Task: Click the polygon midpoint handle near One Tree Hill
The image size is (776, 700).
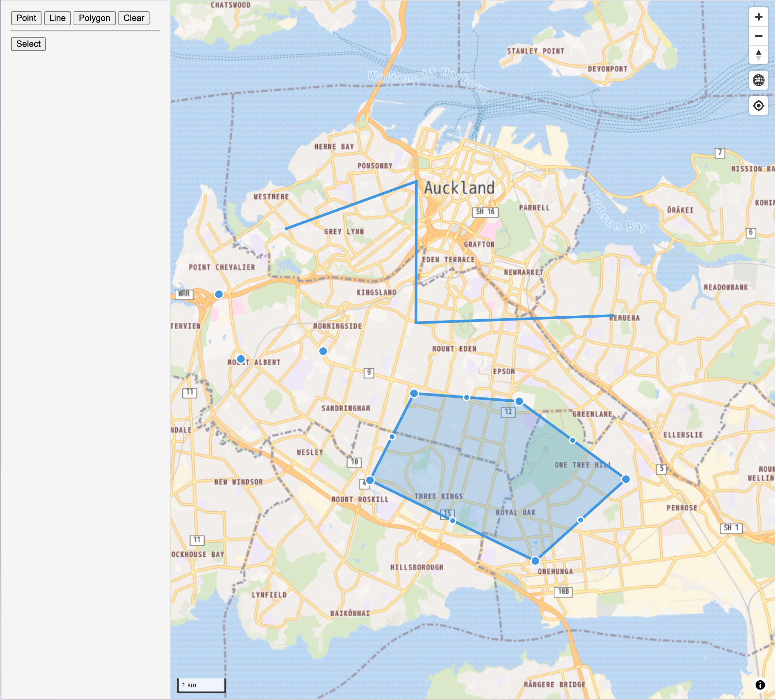Action: tap(573, 440)
